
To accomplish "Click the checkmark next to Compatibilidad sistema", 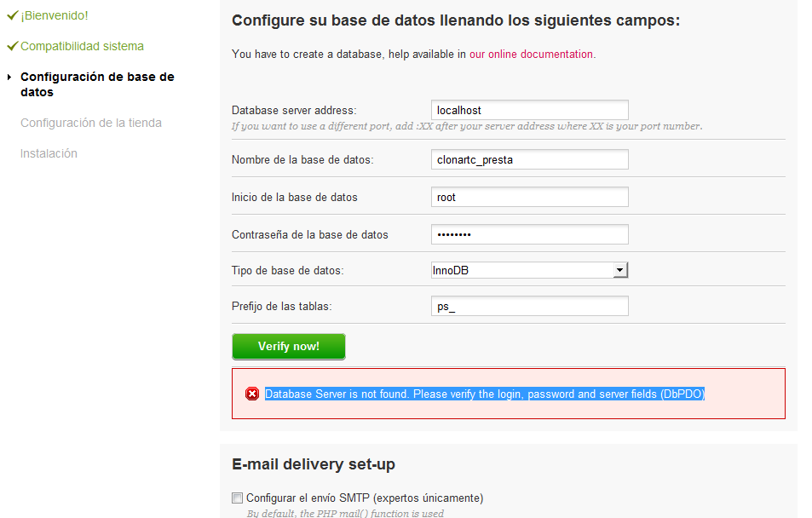I will (x=12, y=46).
